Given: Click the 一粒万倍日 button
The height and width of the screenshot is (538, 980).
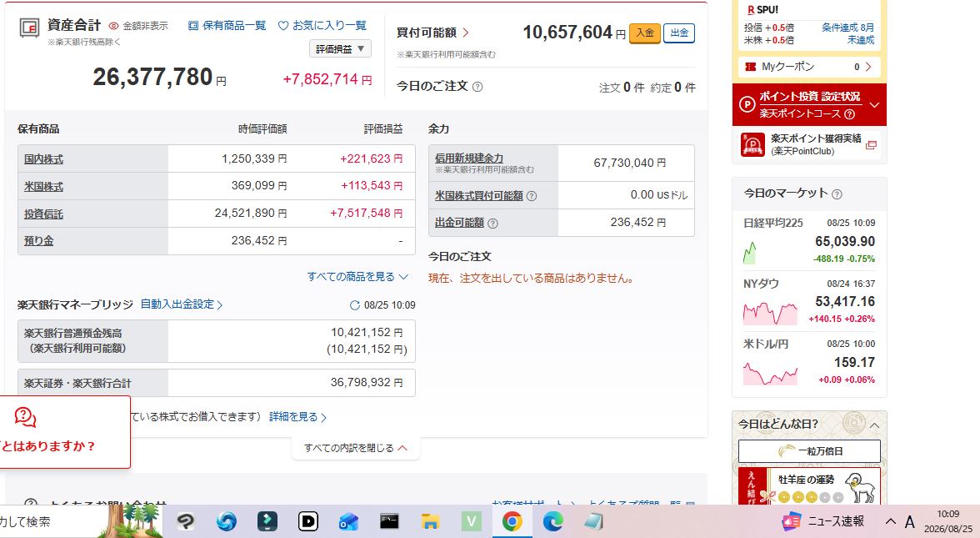Looking at the screenshot, I should coord(809,451).
